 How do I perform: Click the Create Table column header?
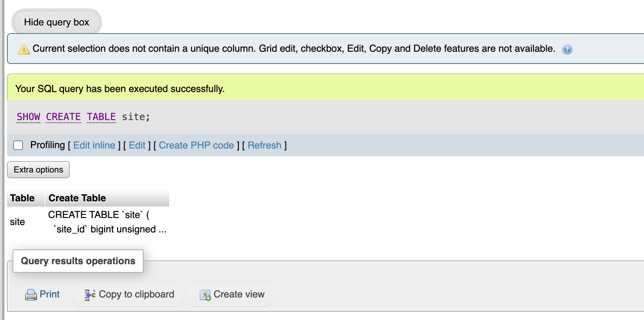77,198
